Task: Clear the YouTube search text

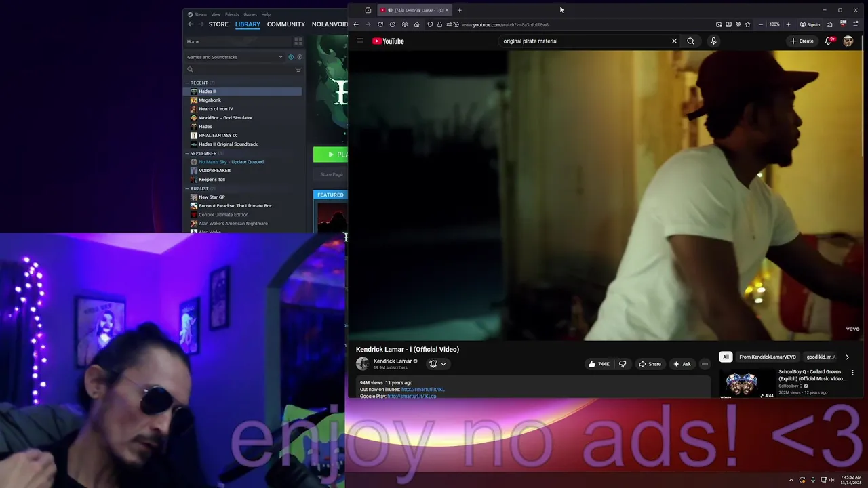Action: click(x=674, y=41)
